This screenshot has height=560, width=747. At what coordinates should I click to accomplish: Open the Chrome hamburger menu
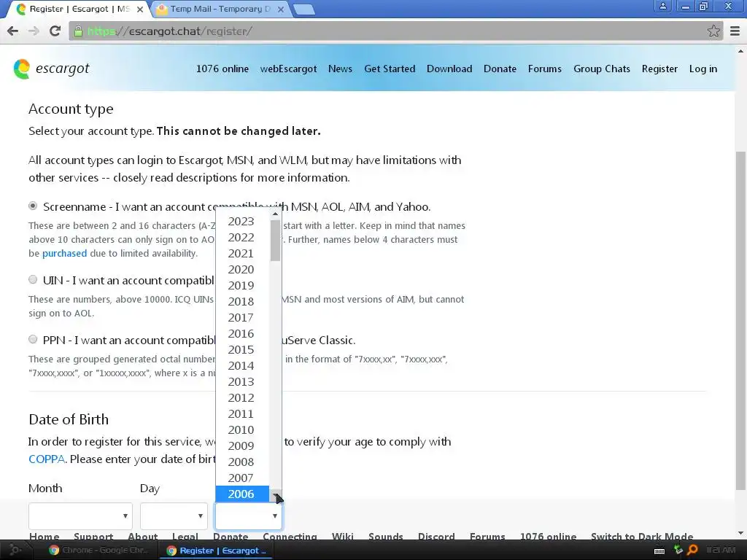coord(735,31)
